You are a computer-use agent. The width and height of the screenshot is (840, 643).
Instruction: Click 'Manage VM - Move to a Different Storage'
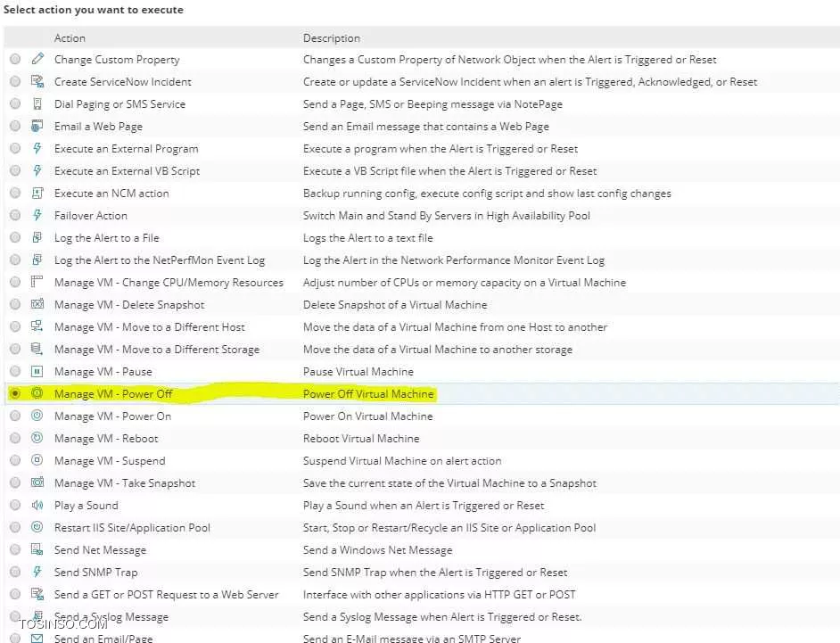157,350
